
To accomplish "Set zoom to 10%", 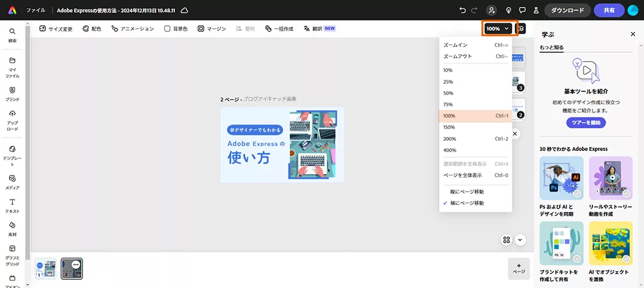I will (x=475, y=70).
